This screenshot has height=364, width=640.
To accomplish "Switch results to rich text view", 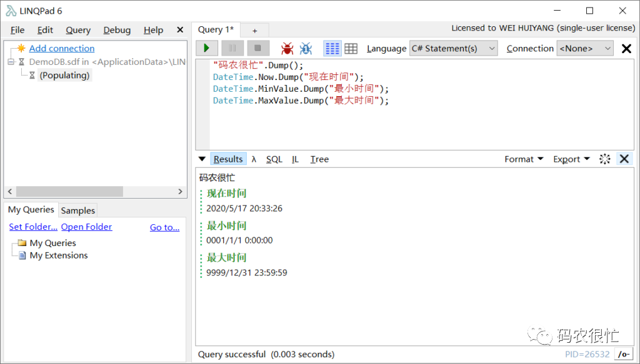I will 332,49.
